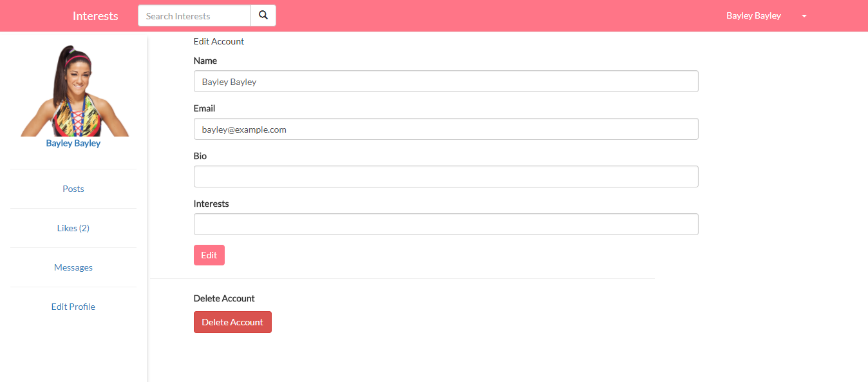Focus the empty Interests form field
The height and width of the screenshot is (382, 868).
click(x=446, y=224)
